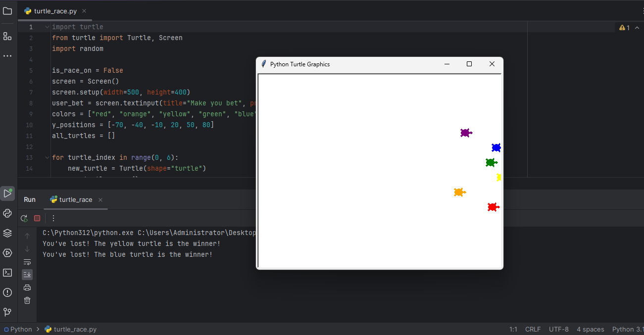Open the Git version control tool window

coord(7,312)
